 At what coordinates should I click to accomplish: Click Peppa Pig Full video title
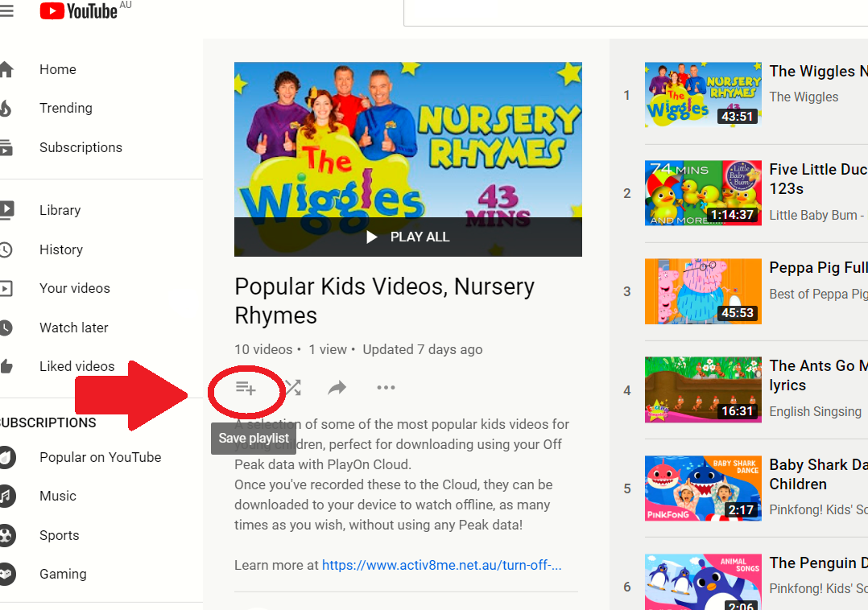pyautogui.click(x=818, y=268)
